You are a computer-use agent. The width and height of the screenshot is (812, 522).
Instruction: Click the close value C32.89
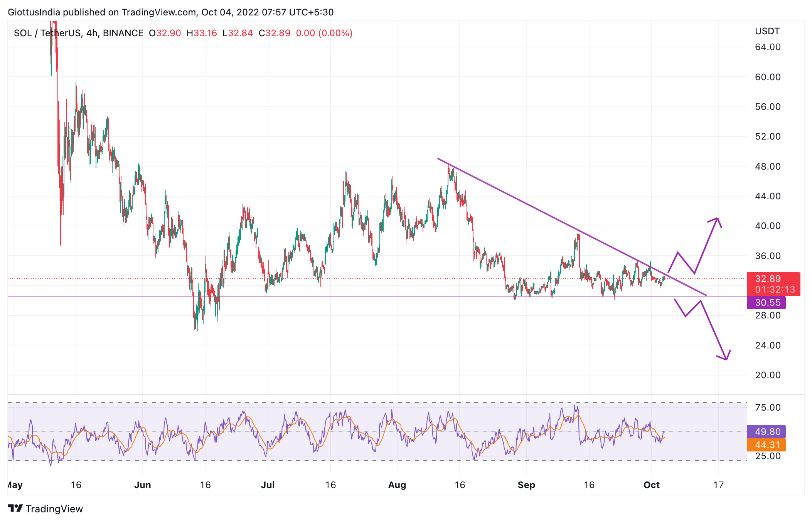pyautogui.click(x=275, y=33)
